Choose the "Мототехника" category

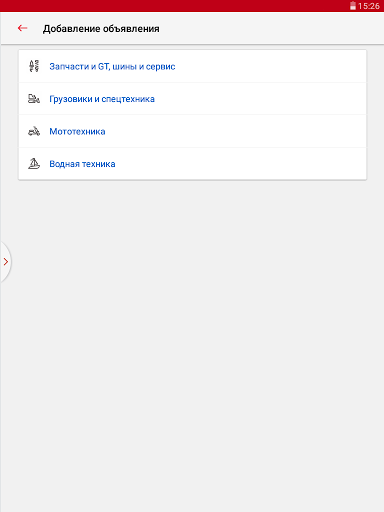(x=77, y=131)
